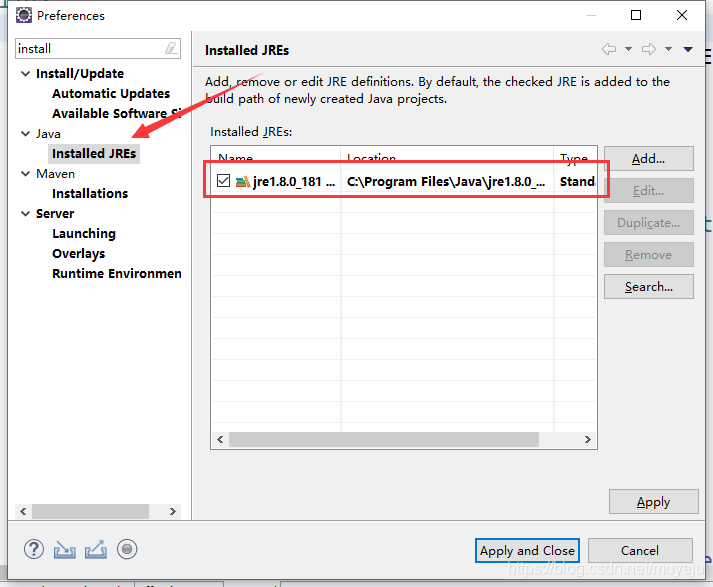This screenshot has height=587, width=713.
Task: Click the Edit... button
Action: [648, 191]
